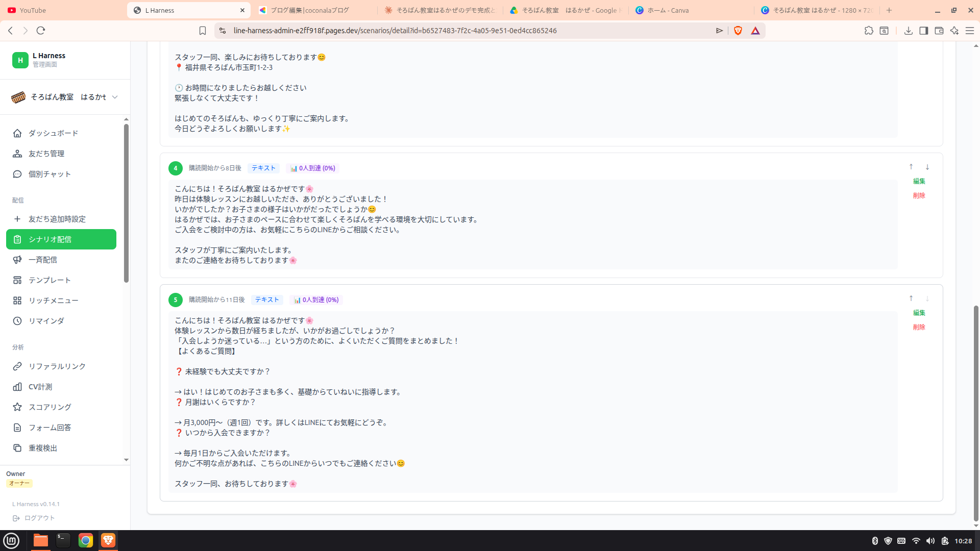This screenshot has height=551, width=980.
Task: Reload the current page
Action: [41, 31]
